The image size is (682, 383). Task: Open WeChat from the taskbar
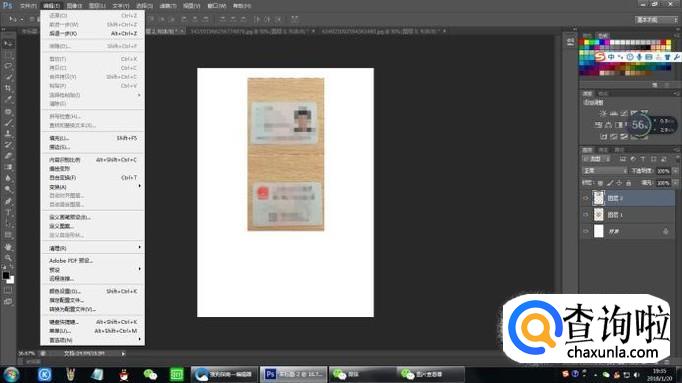150,374
